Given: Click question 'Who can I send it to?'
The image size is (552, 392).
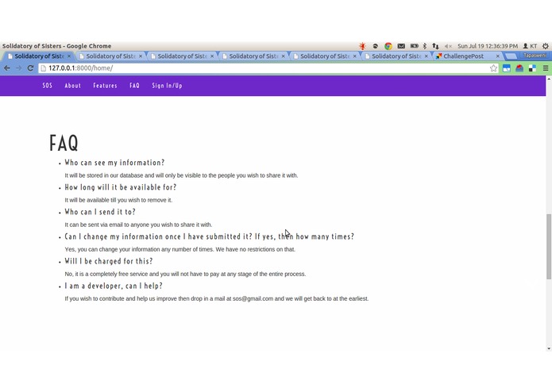Looking at the screenshot, I should pyautogui.click(x=100, y=212).
